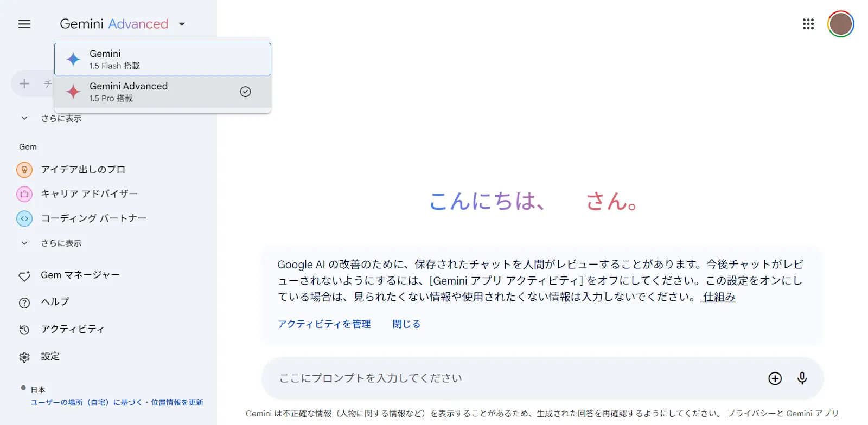The width and height of the screenshot is (868, 425).
Task: Click the question mark help icon
Action: (x=24, y=303)
